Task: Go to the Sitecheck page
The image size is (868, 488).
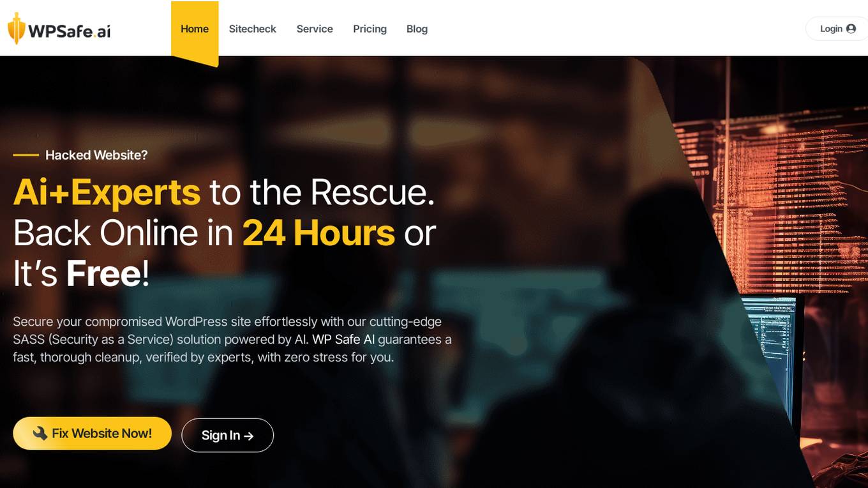Action: coord(253,29)
